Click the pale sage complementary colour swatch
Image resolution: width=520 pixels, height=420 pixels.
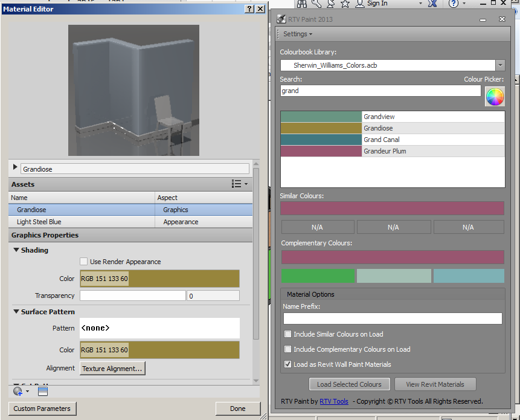click(x=394, y=276)
